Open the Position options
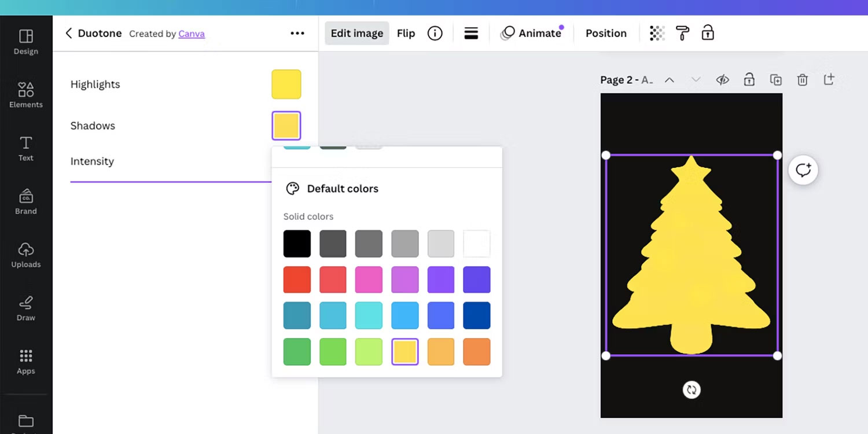The height and width of the screenshot is (434, 868). click(x=605, y=33)
